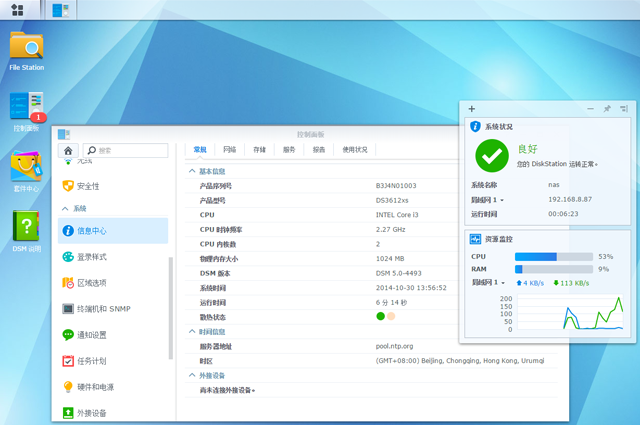Click the green system health checkmark
The width and height of the screenshot is (640, 425).
click(x=492, y=156)
